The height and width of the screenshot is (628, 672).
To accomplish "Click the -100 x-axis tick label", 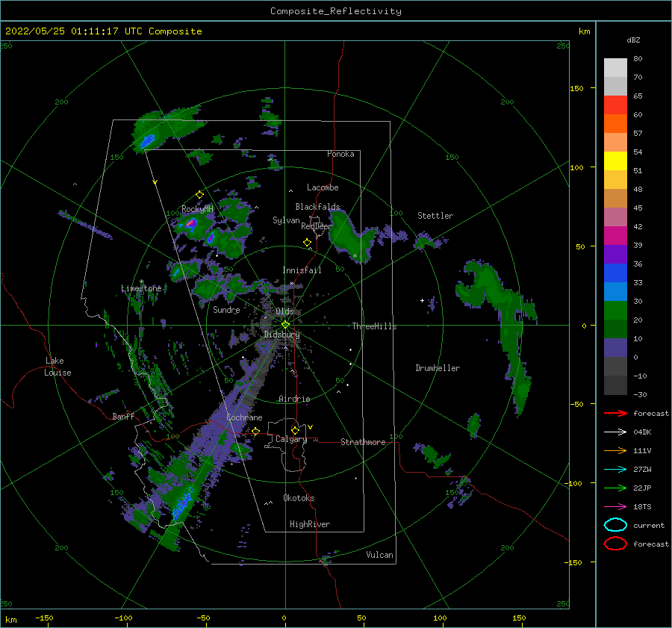I will coord(123,618).
